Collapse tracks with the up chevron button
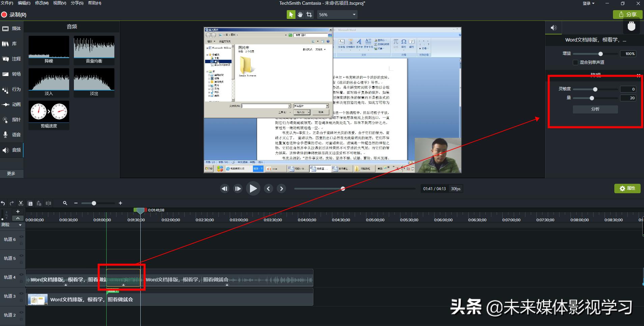This screenshot has width=644, height=326. pyautogui.click(x=18, y=218)
